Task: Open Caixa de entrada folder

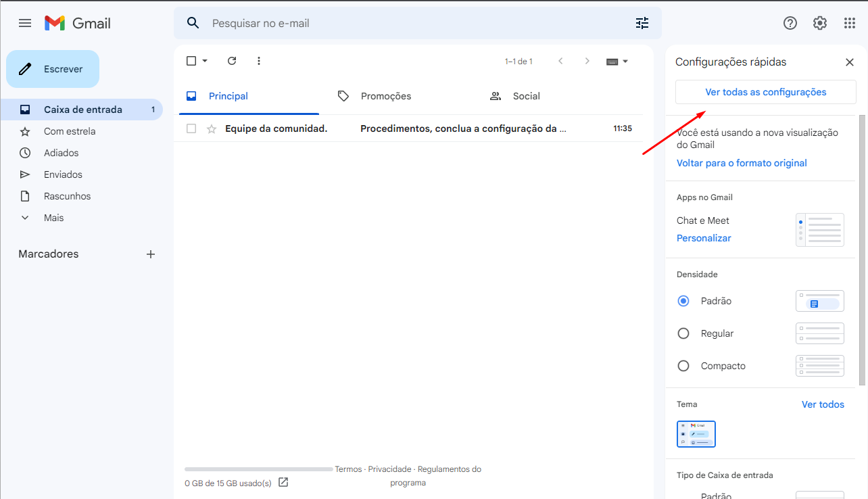Action: pyautogui.click(x=82, y=110)
